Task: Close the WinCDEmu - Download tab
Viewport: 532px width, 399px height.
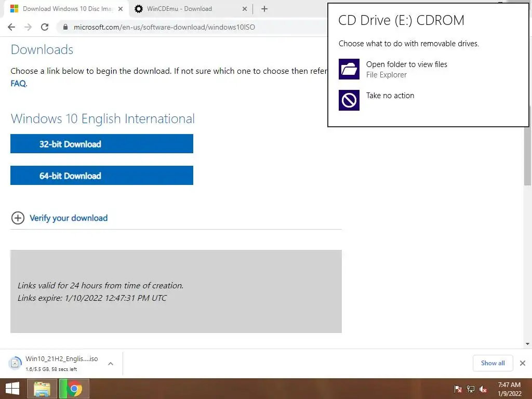Action: (x=245, y=9)
